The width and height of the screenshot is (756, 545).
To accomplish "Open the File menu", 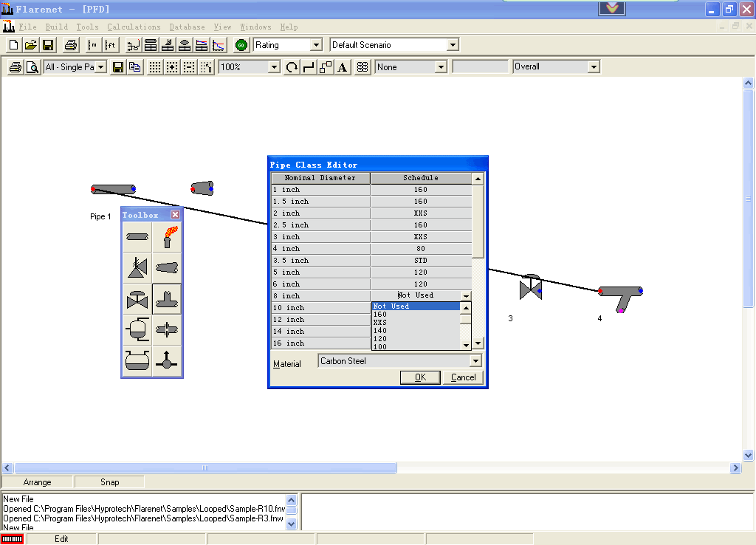I will pyautogui.click(x=27, y=27).
